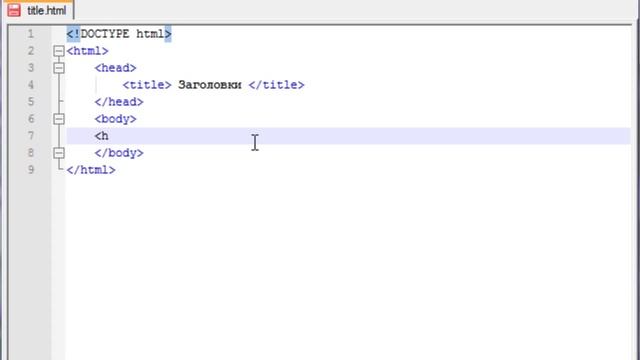This screenshot has height=360, width=640.
Task: Click line number 4 in the margin
Action: click(31, 85)
